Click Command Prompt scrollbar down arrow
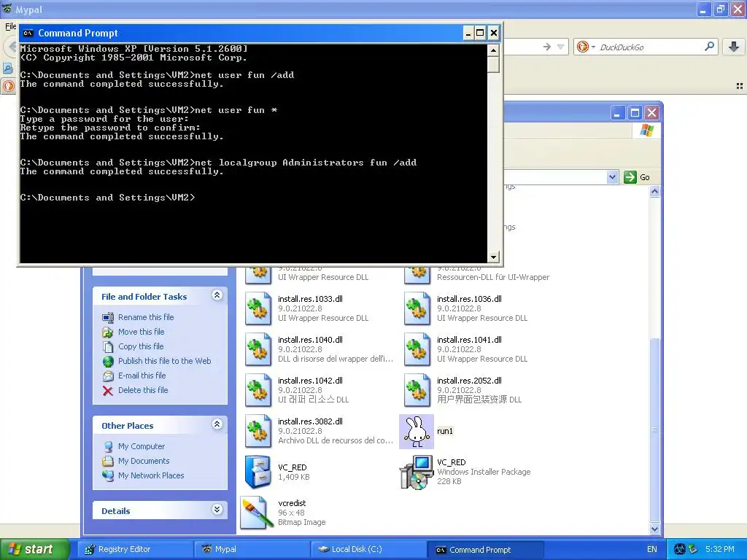This screenshot has height=560, width=747. [494, 257]
